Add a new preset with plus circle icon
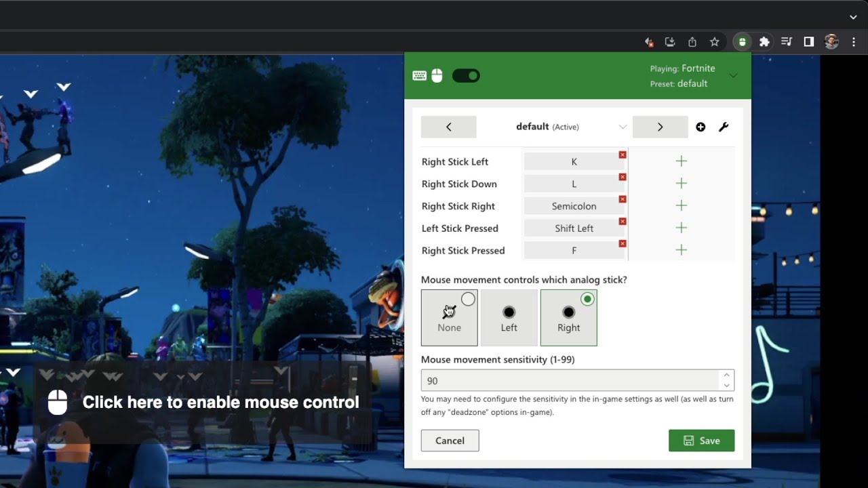This screenshot has width=868, height=488. click(701, 127)
